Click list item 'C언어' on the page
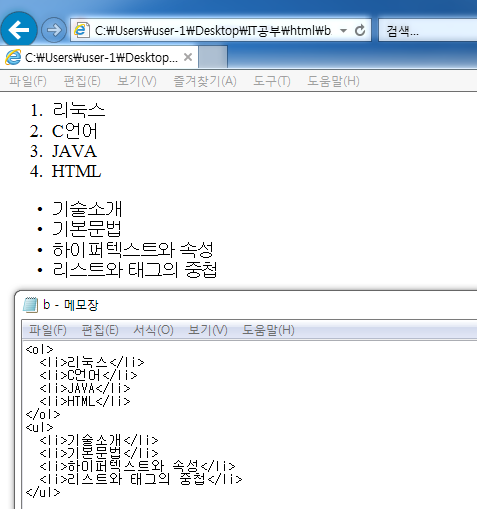The width and height of the screenshot is (477, 509). [75, 131]
